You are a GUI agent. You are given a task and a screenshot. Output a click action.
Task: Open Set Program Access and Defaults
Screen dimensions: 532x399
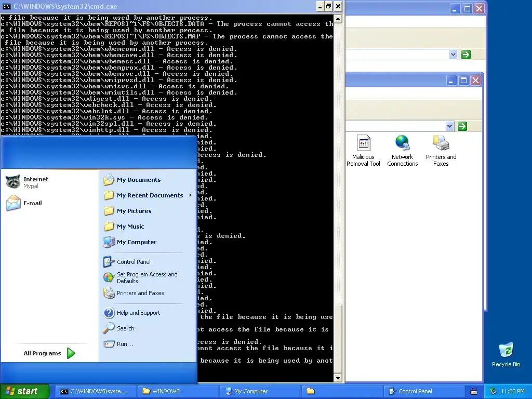148,277
